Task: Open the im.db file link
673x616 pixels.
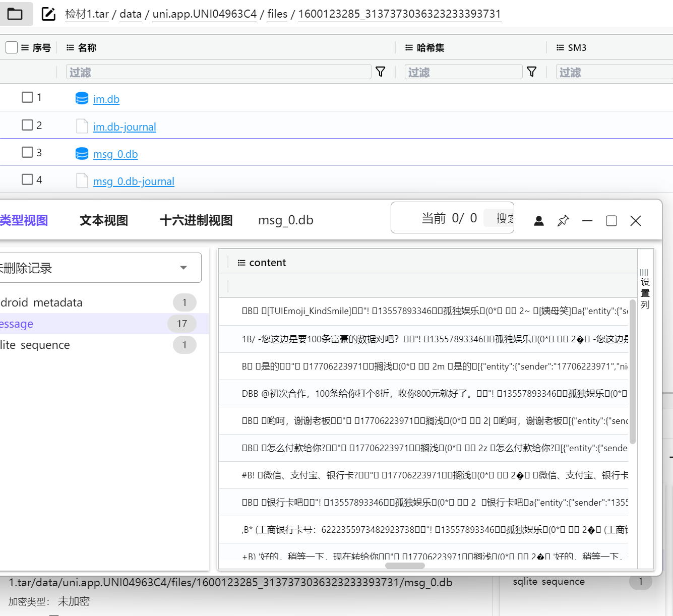Action: tap(106, 99)
